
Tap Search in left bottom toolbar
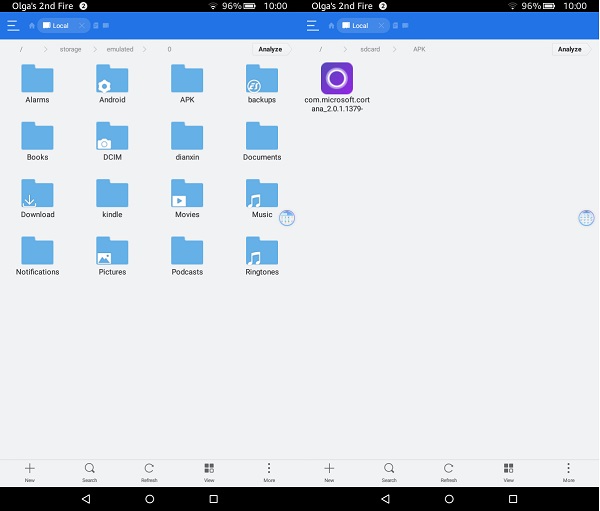[x=90, y=472]
